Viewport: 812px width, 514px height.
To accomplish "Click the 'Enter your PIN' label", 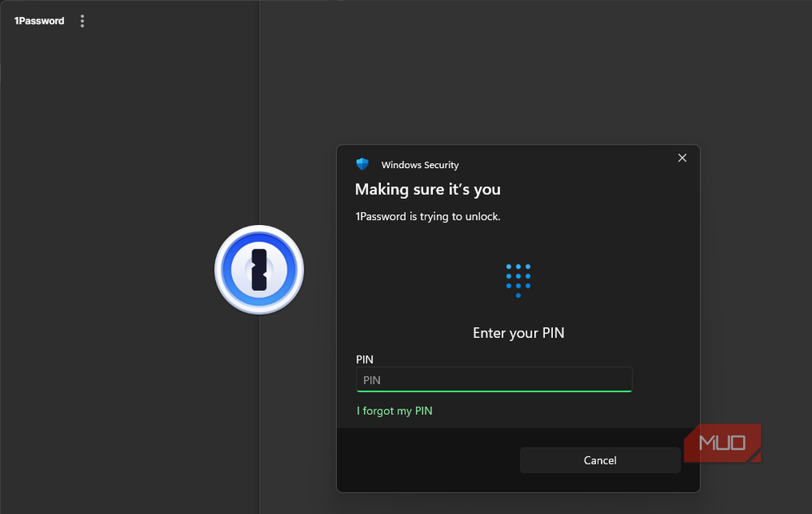I will (518, 333).
